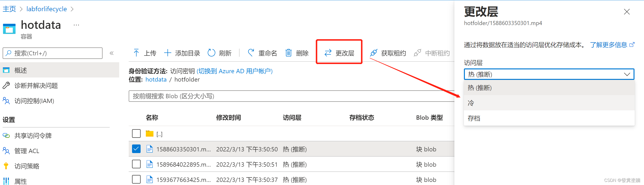Open 了解更多信息 link
644x185 pixels.
pos(609,45)
